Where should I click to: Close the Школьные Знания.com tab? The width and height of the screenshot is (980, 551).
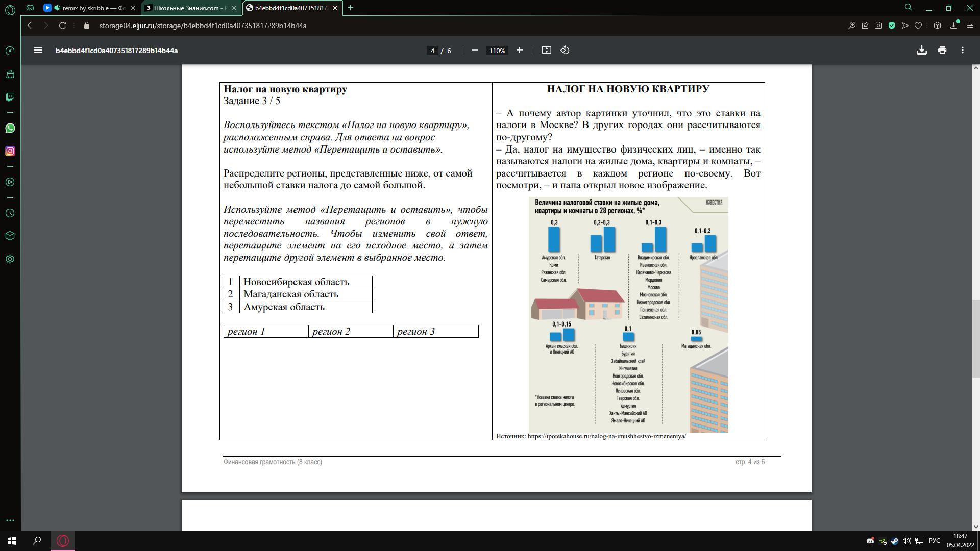pyautogui.click(x=234, y=8)
